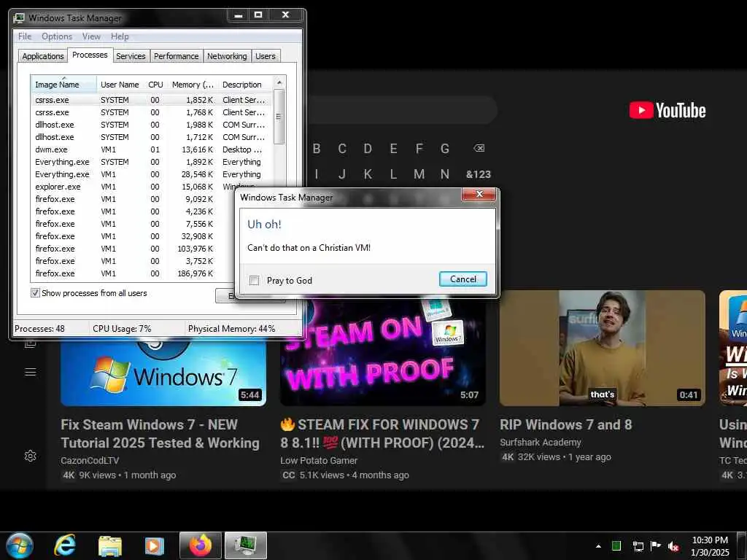Sort processes by Image Name column
This screenshot has height=560, width=747.
pyautogui.click(x=64, y=84)
